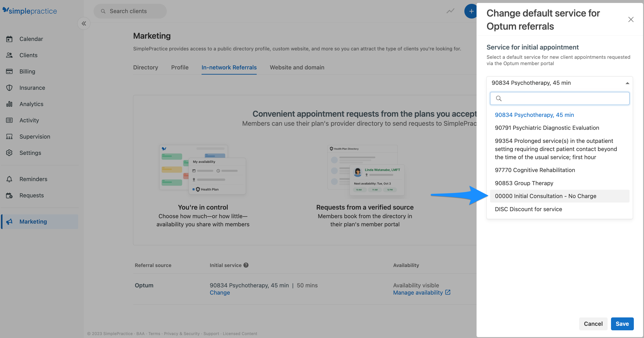Viewport: 644px width, 338px height.
Task: Open the Billing card icon
Action: coord(9,71)
